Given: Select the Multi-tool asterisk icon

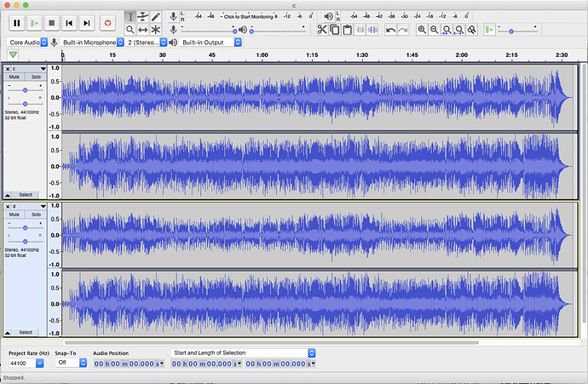Looking at the screenshot, I should tap(156, 30).
